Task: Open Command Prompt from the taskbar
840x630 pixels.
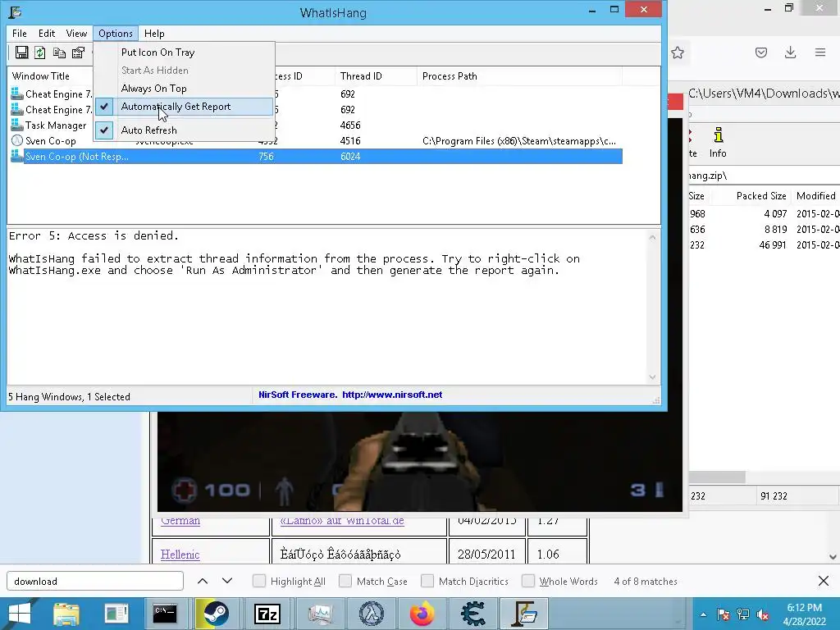Action: (x=164, y=614)
